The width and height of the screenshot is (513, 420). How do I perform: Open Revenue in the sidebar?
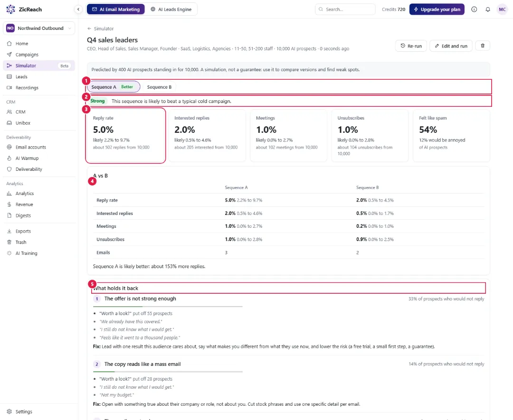pyautogui.click(x=39, y=204)
